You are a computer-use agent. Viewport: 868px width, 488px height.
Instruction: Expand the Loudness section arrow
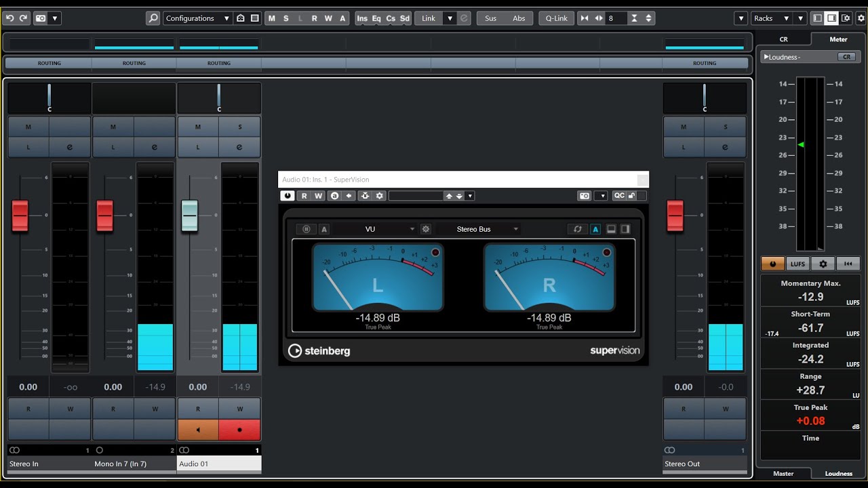766,57
